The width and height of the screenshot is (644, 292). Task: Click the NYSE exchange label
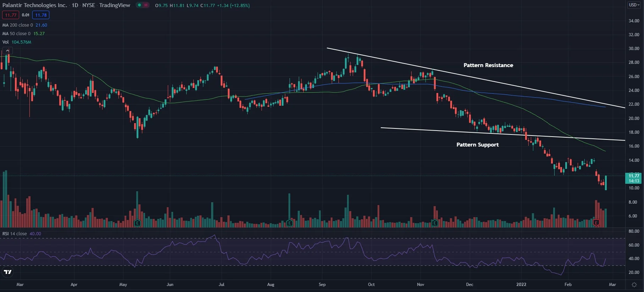(89, 5)
